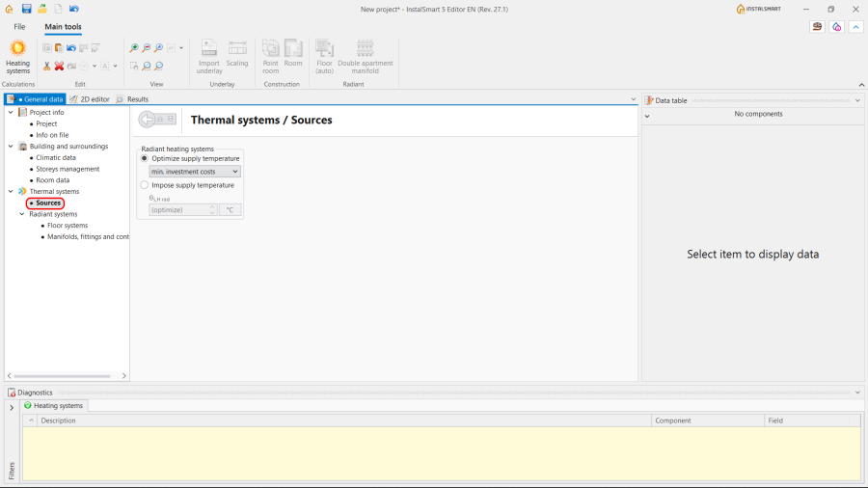The image size is (868, 488).
Task: Select the Floor (auto) radiant tool
Action: click(x=324, y=57)
